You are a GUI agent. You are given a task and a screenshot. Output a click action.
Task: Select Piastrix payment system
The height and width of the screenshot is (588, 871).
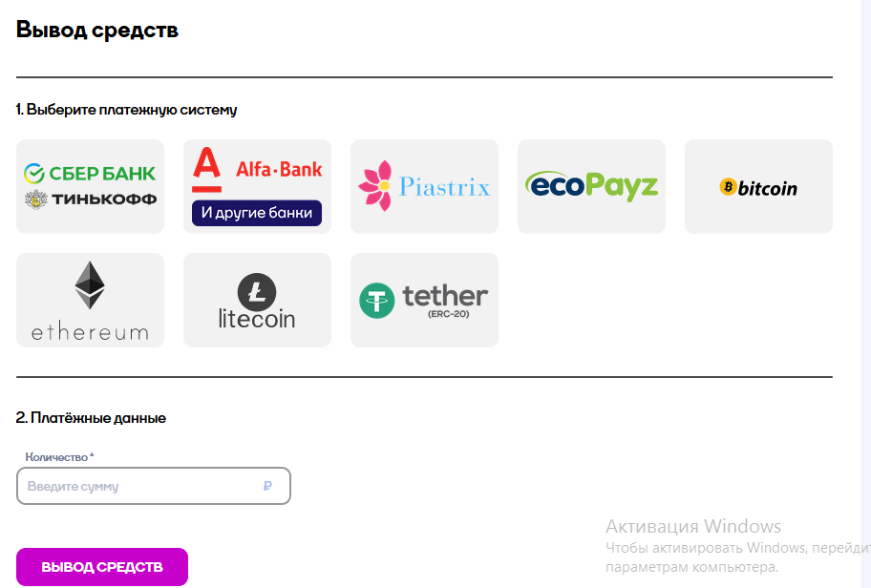point(424,186)
